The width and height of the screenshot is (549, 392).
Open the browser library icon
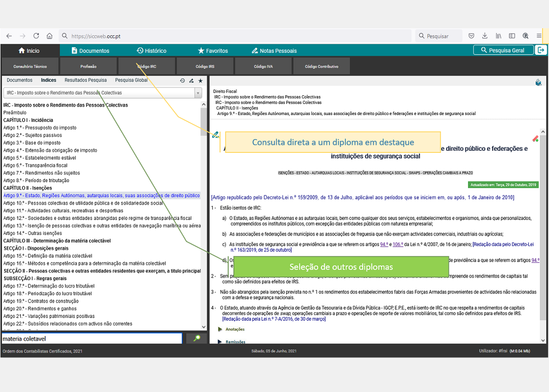498,36
